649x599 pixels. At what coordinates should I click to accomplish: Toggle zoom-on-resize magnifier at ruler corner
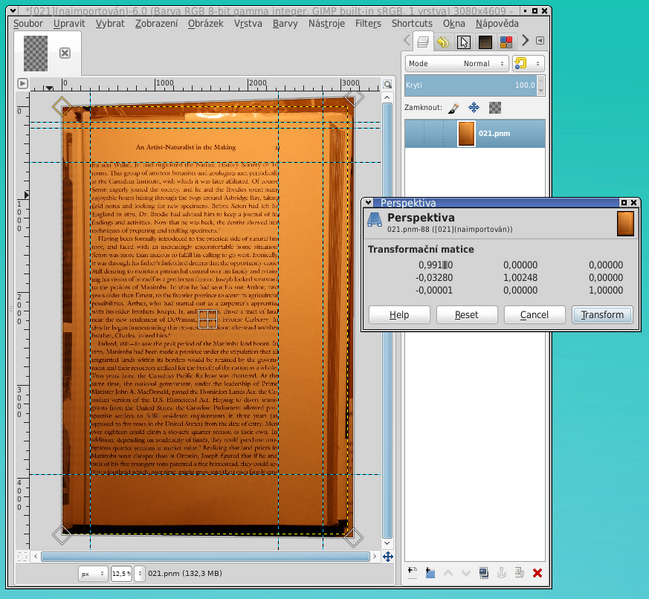387,84
